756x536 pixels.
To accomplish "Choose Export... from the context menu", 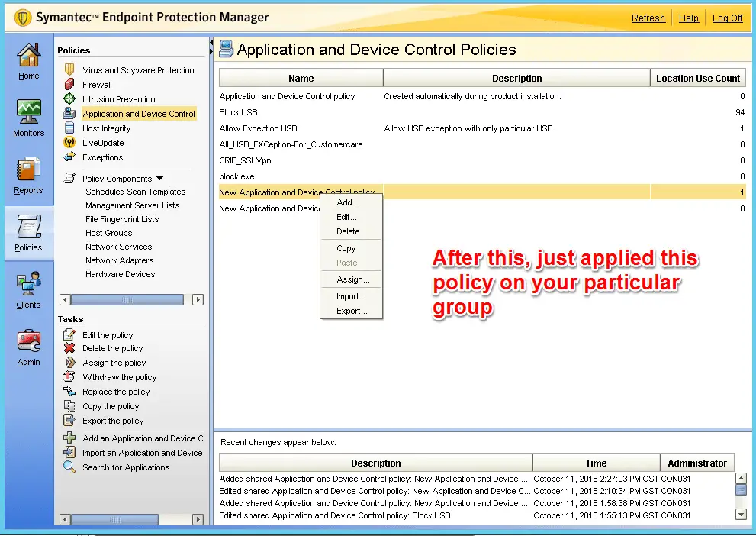I will tap(351, 312).
